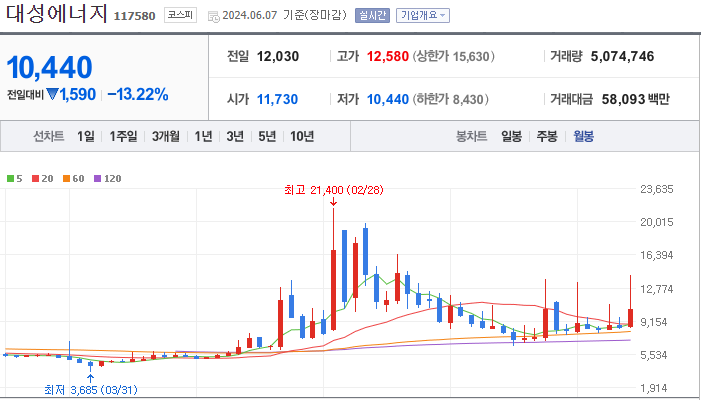Click the 12,774 y-axis label
This screenshot has height=400, width=701.
point(657,289)
